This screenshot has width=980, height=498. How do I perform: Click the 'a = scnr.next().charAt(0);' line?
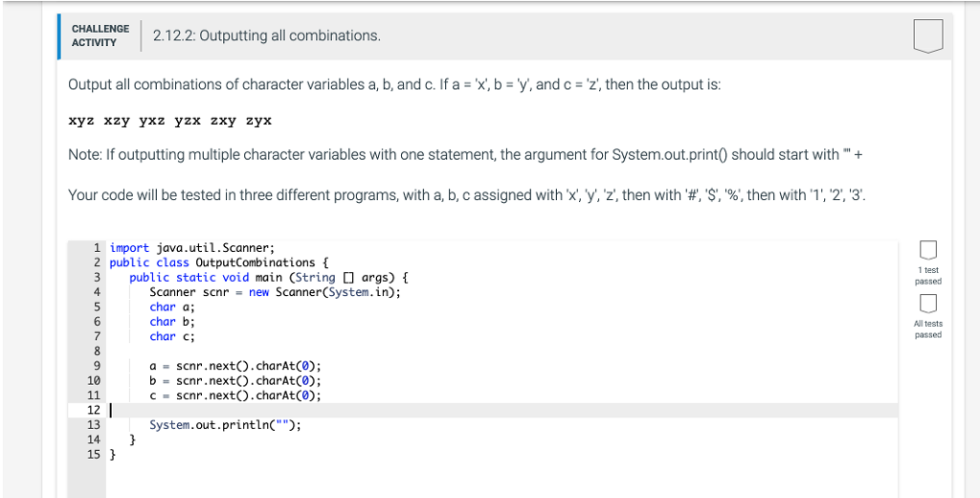pos(235,366)
